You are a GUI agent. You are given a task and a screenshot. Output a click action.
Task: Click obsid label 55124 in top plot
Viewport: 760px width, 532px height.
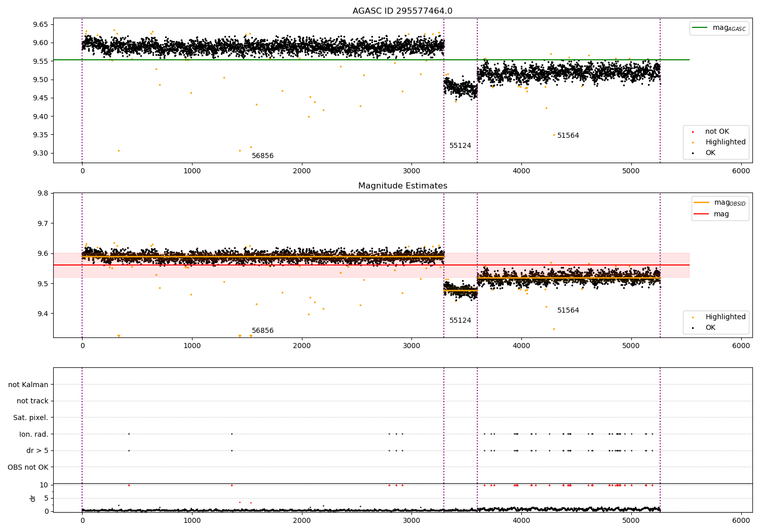[x=460, y=146]
